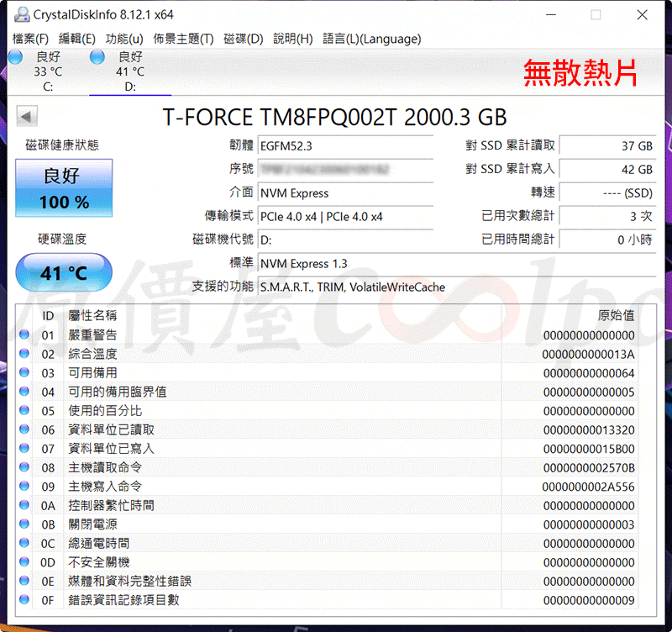Viewport: 672px width, 632px height.
Task: Click the disk title T-FORCE TM8FPQ002T 2000.3 GB
Action: (334, 117)
